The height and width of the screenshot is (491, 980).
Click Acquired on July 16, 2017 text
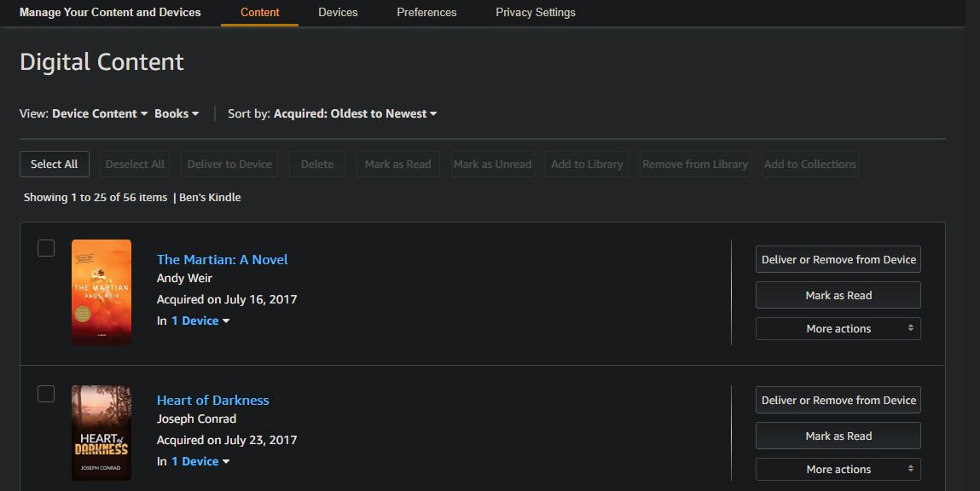click(x=227, y=299)
